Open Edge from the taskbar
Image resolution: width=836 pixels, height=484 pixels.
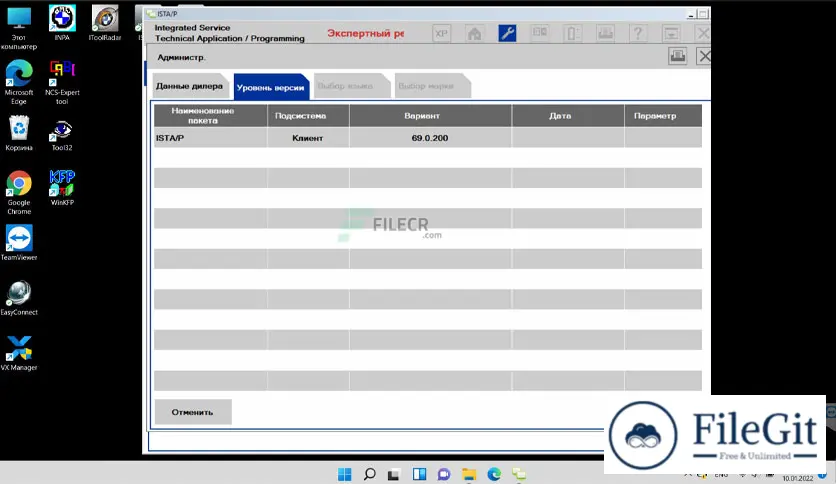(494, 474)
